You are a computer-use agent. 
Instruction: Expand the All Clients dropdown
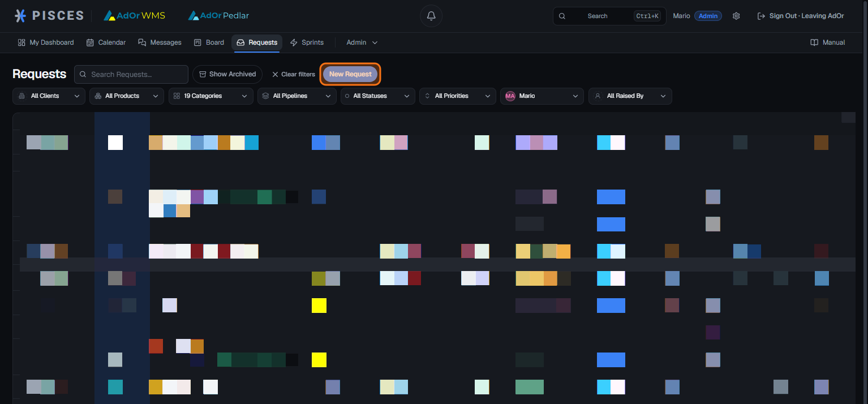[49, 96]
